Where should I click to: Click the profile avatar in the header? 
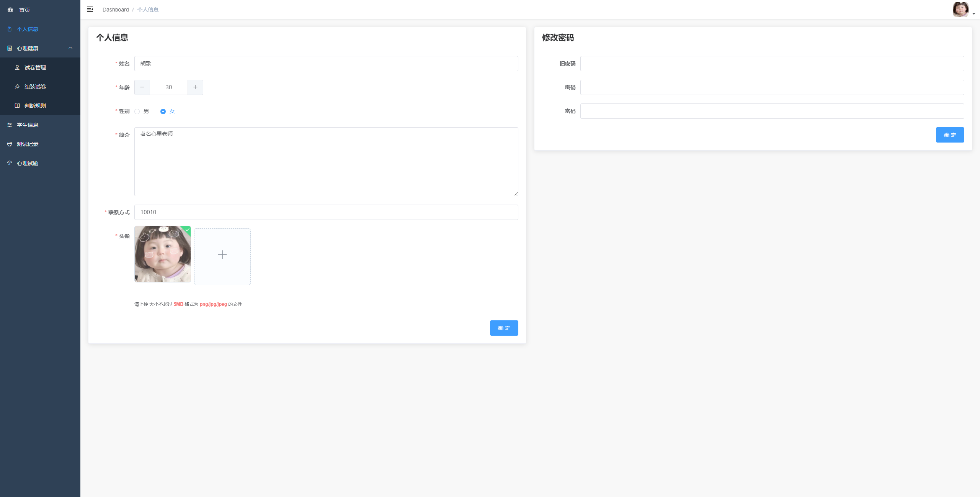coord(961,10)
